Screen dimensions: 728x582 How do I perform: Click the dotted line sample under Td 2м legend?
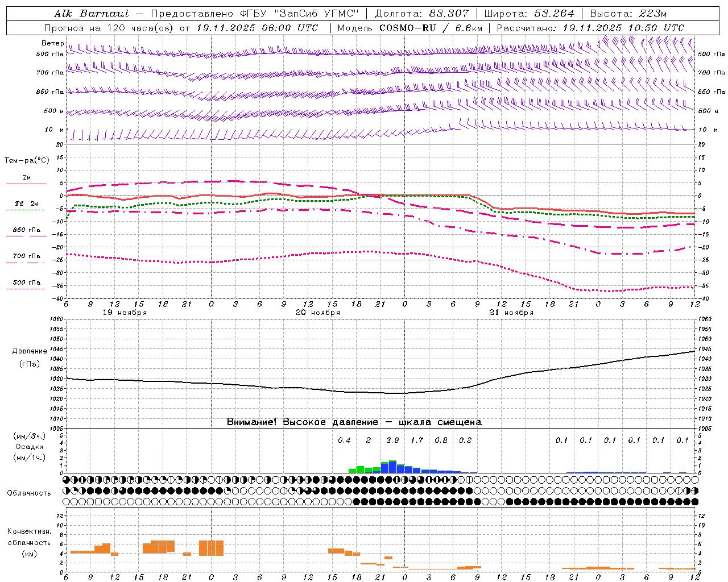click(x=25, y=210)
